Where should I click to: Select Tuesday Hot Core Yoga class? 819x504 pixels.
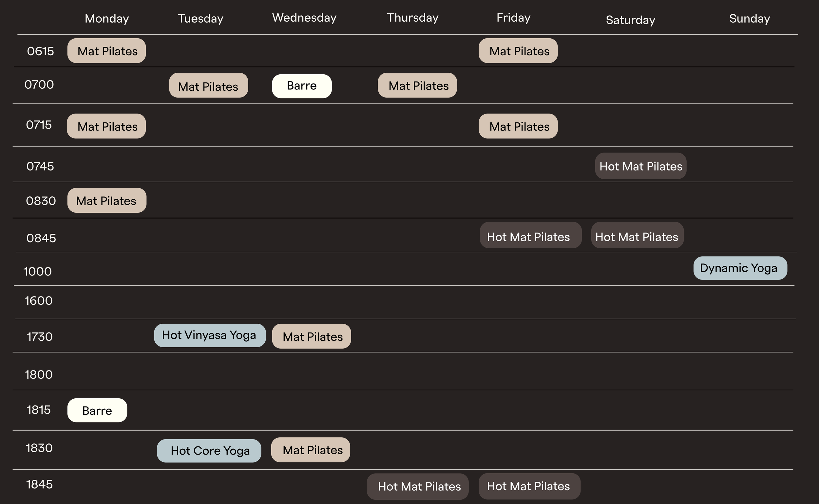click(x=209, y=451)
